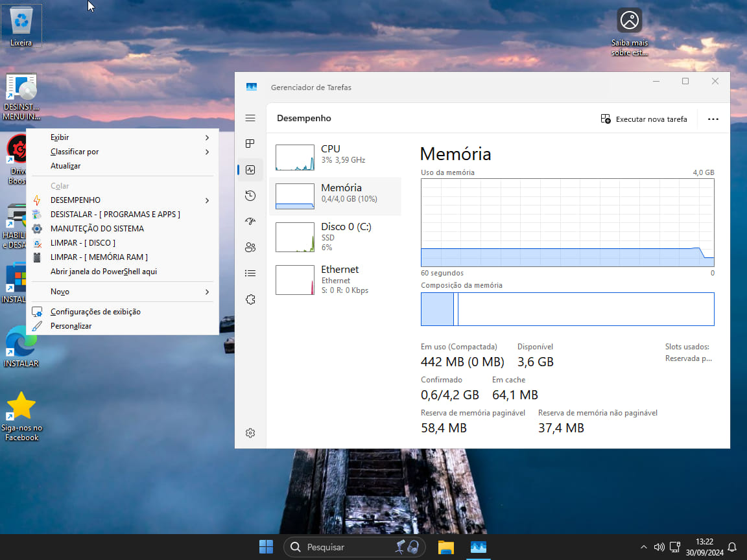Open App history icon in sidebar
Image resolution: width=747 pixels, height=560 pixels.
click(x=250, y=196)
